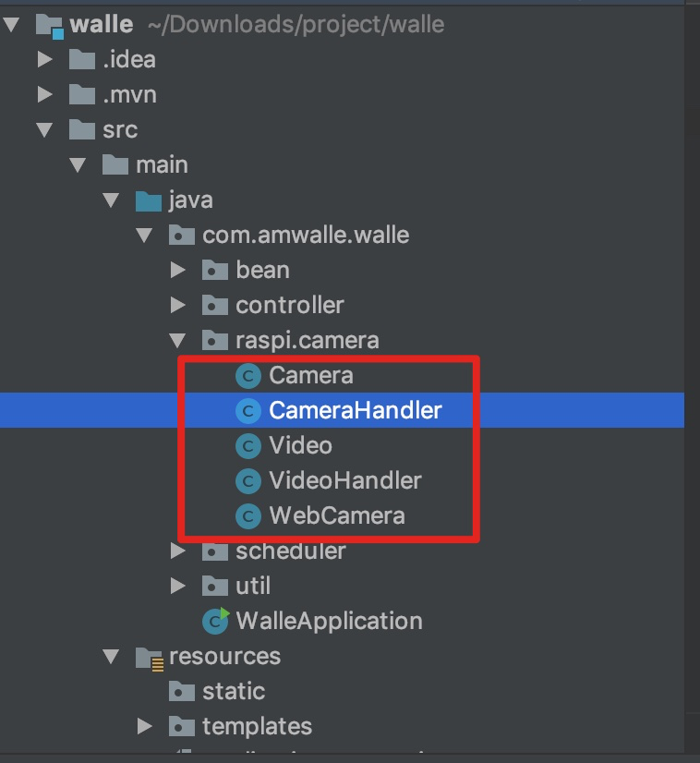Collapse the raspi.camera package
700x763 pixels.
pos(178,341)
